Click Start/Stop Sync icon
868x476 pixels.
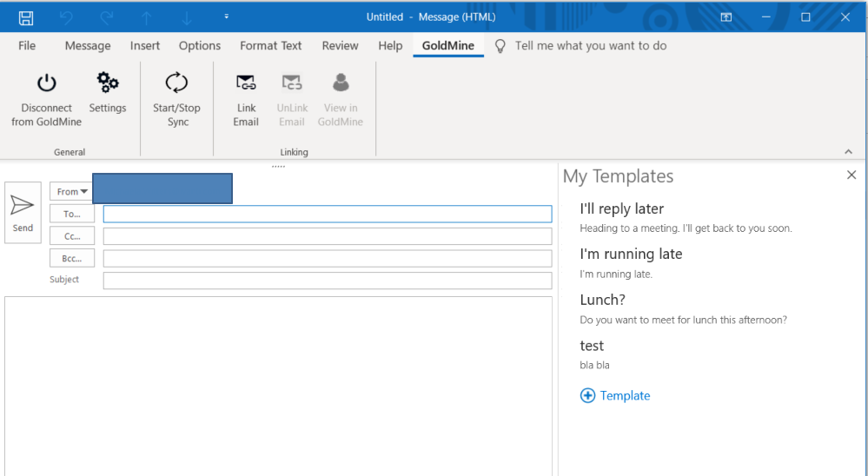coord(176,83)
